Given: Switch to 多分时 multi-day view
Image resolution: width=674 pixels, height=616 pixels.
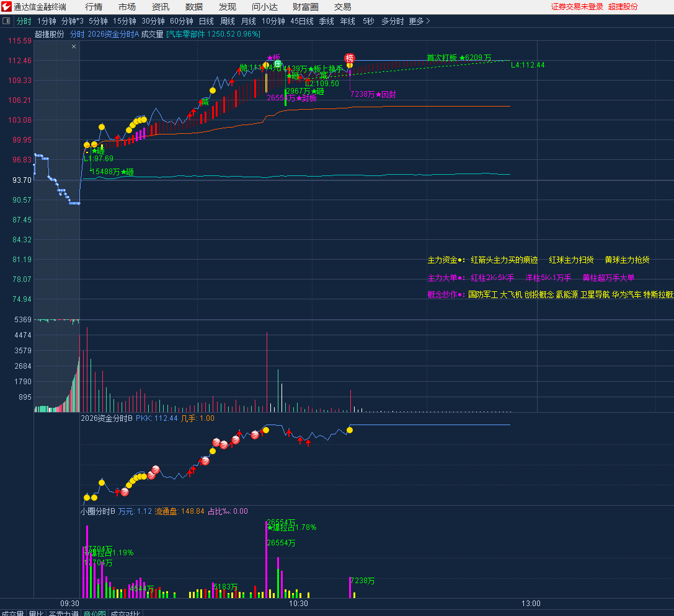Looking at the screenshot, I should (x=392, y=21).
